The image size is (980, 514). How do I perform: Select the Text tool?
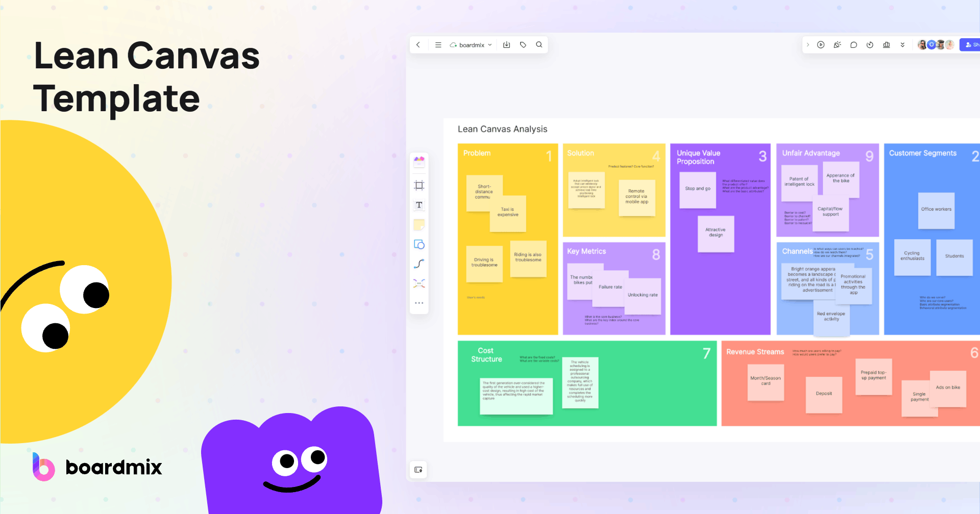[x=419, y=205]
